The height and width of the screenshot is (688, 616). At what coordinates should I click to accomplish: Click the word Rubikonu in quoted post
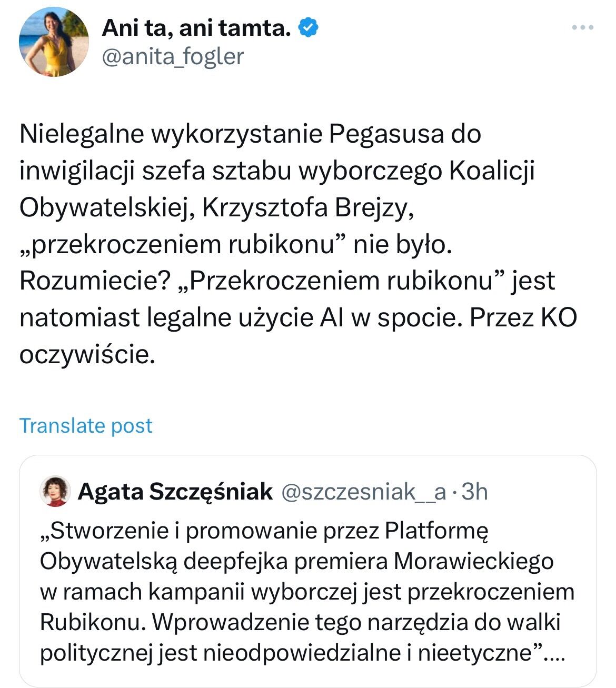click(x=91, y=623)
